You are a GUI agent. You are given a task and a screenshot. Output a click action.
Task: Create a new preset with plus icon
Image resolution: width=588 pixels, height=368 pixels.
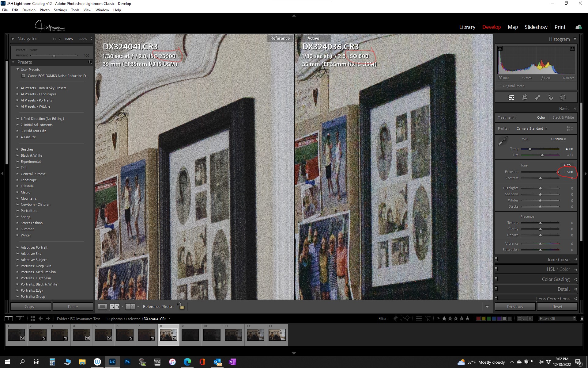[90, 62]
